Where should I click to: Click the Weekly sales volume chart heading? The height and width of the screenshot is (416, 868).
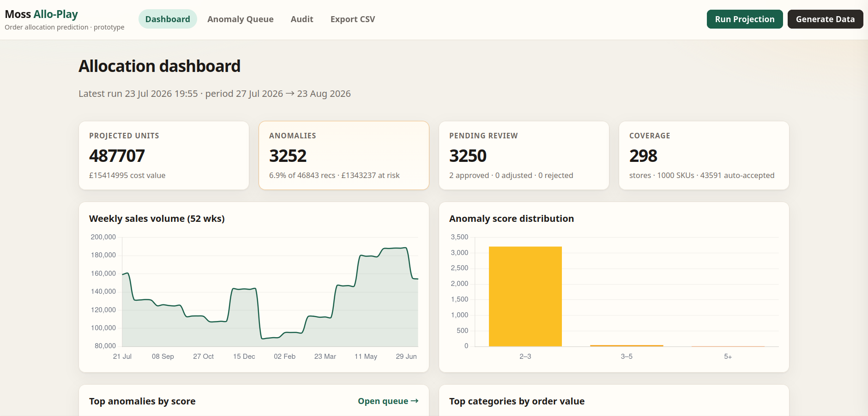(x=157, y=219)
